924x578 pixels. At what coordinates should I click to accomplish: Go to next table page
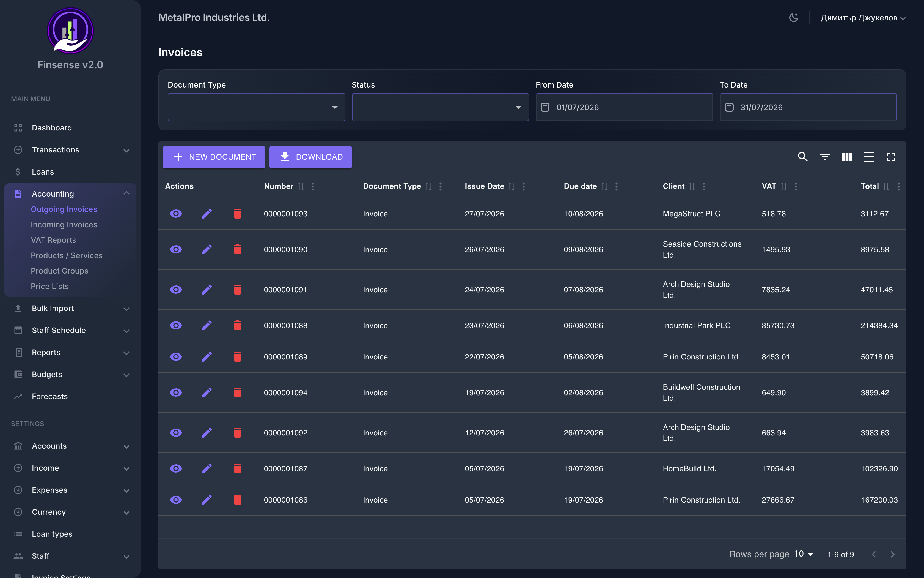892,554
